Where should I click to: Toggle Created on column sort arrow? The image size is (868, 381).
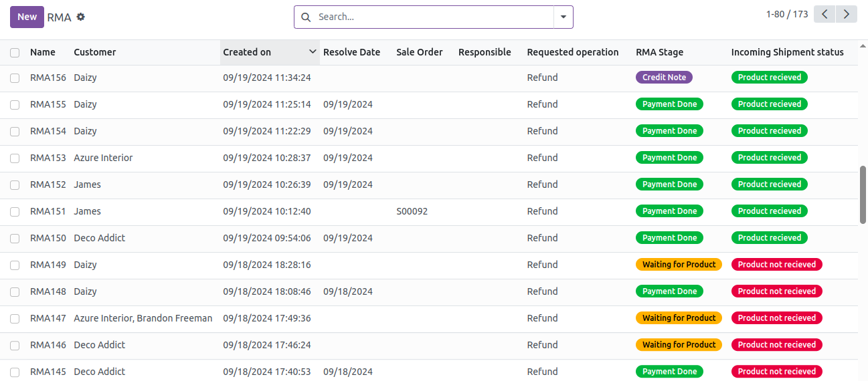pyautogui.click(x=313, y=52)
